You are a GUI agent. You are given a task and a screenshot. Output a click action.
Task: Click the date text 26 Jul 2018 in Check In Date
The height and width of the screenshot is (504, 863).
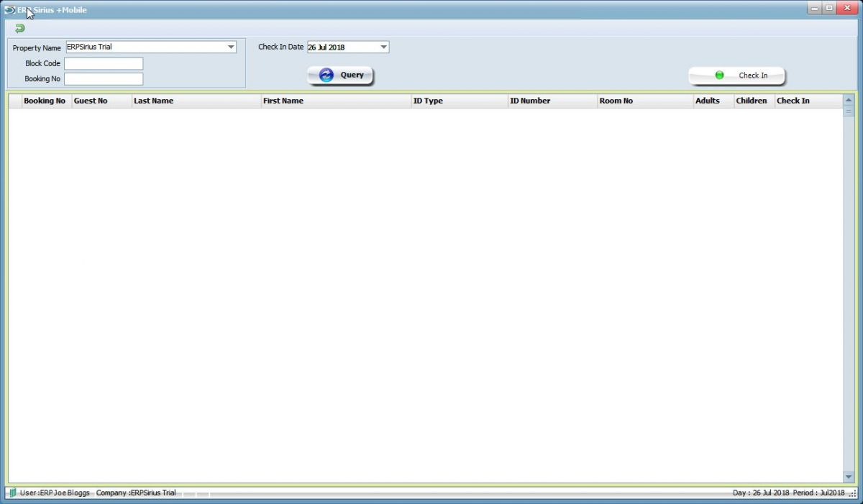tap(327, 47)
